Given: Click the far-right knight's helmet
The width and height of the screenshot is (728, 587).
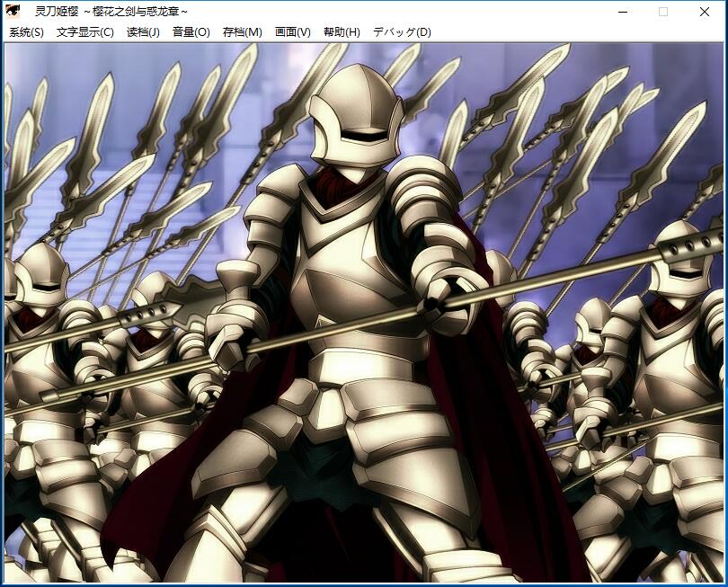Looking at the screenshot, I should 681,259.
